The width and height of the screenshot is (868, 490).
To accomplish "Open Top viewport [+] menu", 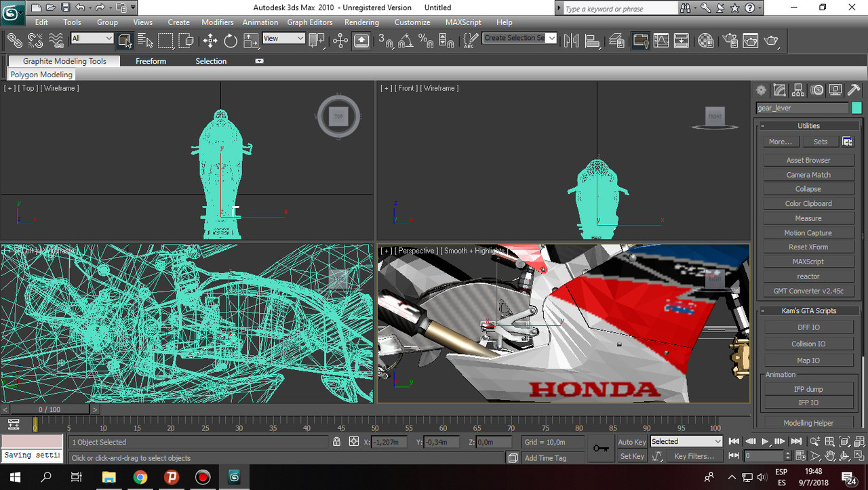I will pos(9,88).
